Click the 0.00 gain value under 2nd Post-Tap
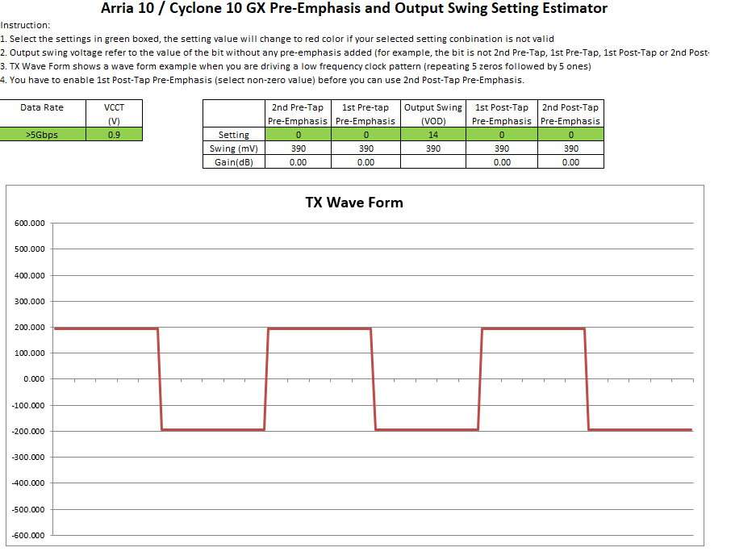Screen dimensions: 731x560 pos(570,162)
